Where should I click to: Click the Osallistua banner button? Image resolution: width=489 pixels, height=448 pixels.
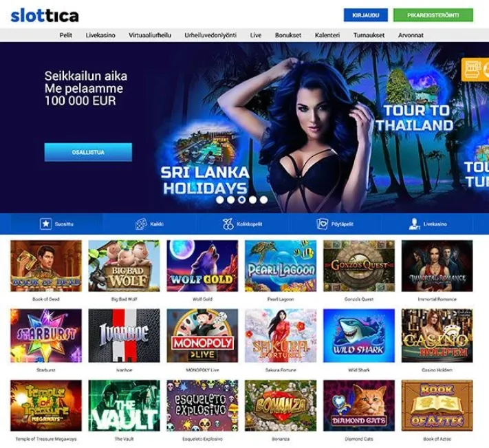[x=88, y=152]
